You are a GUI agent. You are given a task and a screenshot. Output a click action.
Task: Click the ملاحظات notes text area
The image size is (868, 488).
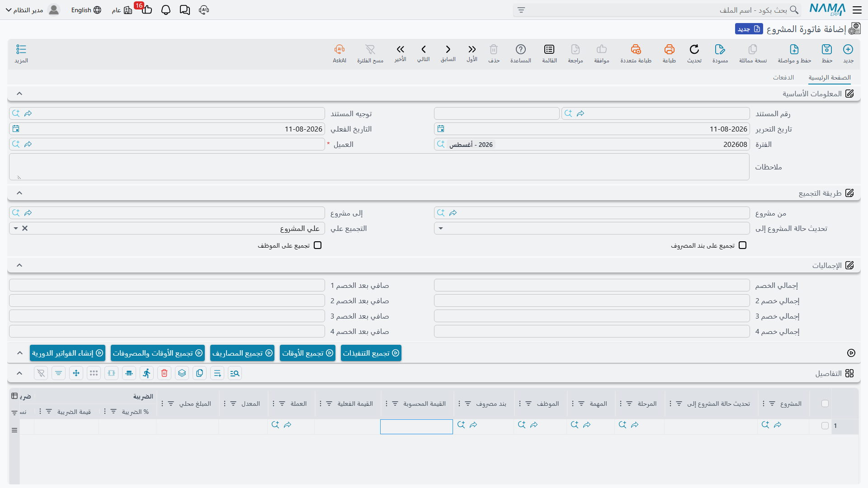(379, 167)
